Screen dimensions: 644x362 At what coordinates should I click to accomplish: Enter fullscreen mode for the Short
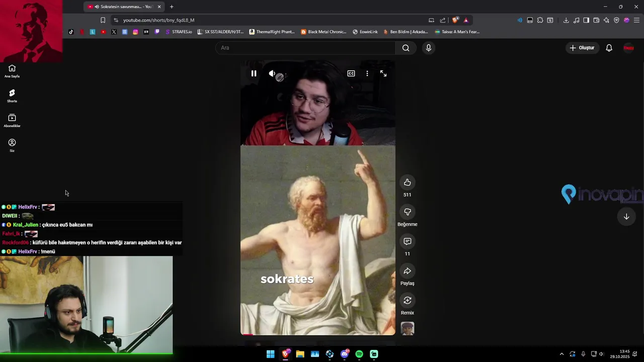click(383, 73)
